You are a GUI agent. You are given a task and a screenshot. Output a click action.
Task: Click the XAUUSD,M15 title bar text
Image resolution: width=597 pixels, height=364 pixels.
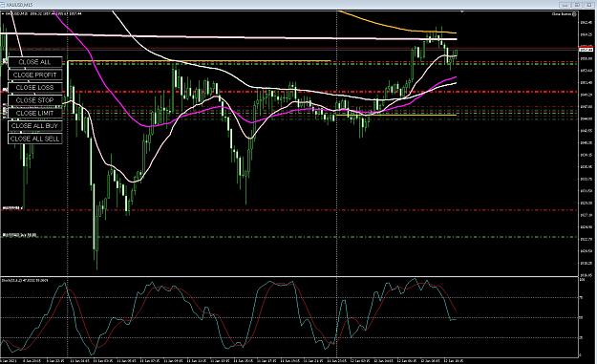tap(20, 5)
